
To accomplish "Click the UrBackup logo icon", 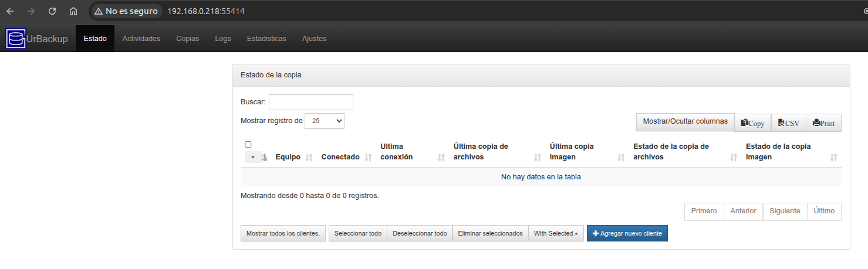I will click(x=16, y=39).
